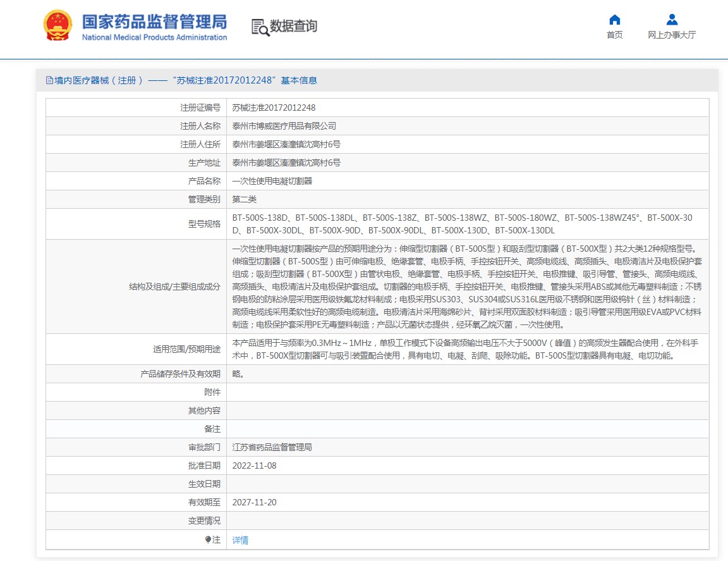The height and width of the screenshot is (561, 728).
Task: Open the 详情 link
Action: coord(240,539)
